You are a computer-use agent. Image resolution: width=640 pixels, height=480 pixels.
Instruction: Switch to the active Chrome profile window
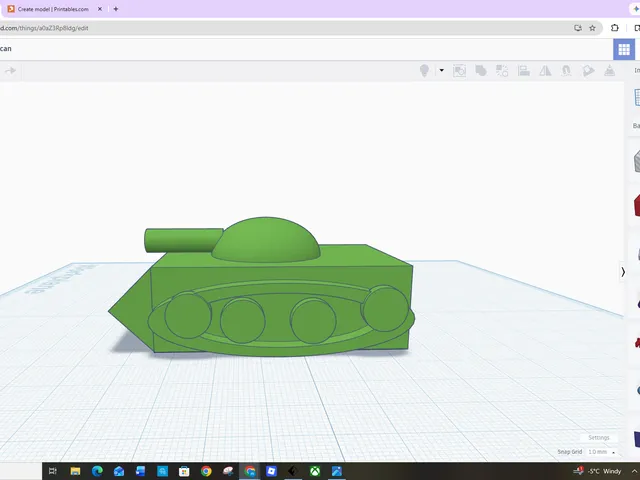pos(250,471)
